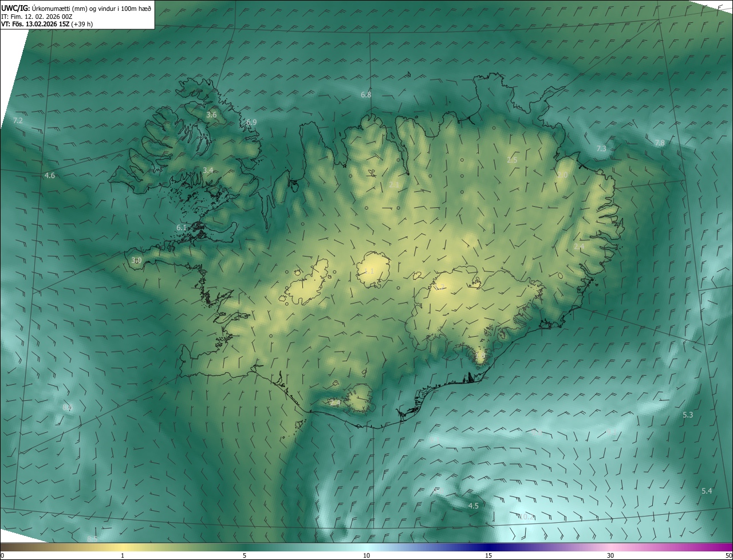The width and height of the screenshot is (733, 560).
Task: Click the 6.9 value label
Action: click(251, 122)
